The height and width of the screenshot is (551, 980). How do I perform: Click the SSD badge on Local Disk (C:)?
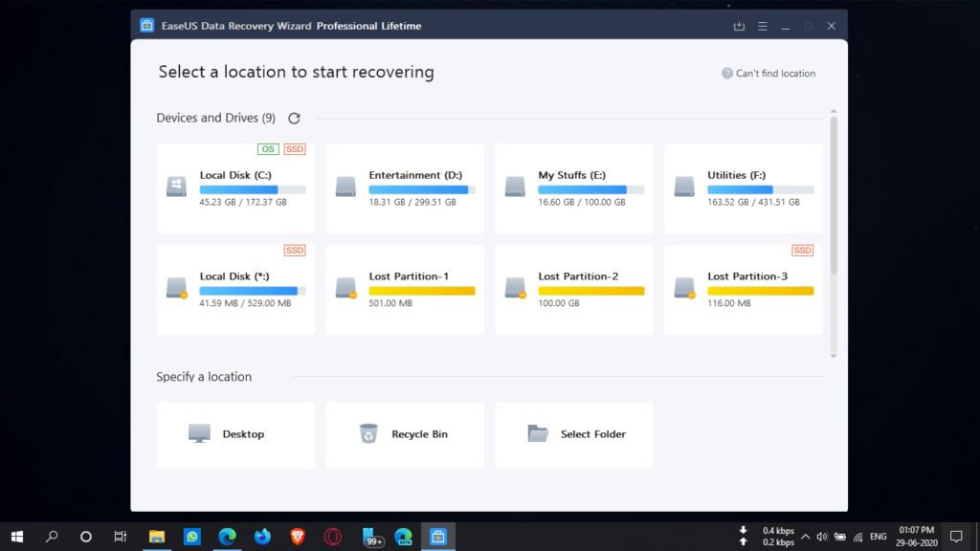point(295,148)
